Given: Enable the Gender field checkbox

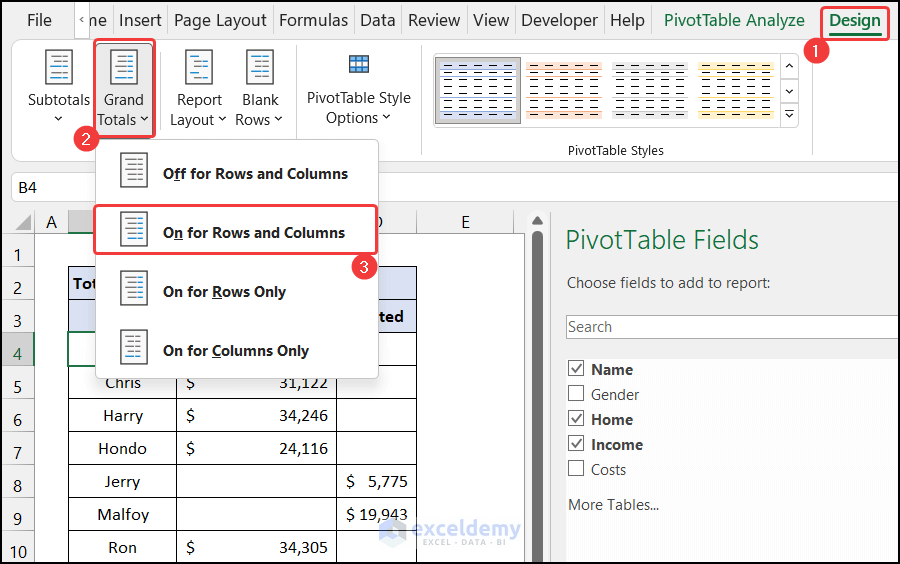Looking at the screenshot, I should tap(576, 395).
